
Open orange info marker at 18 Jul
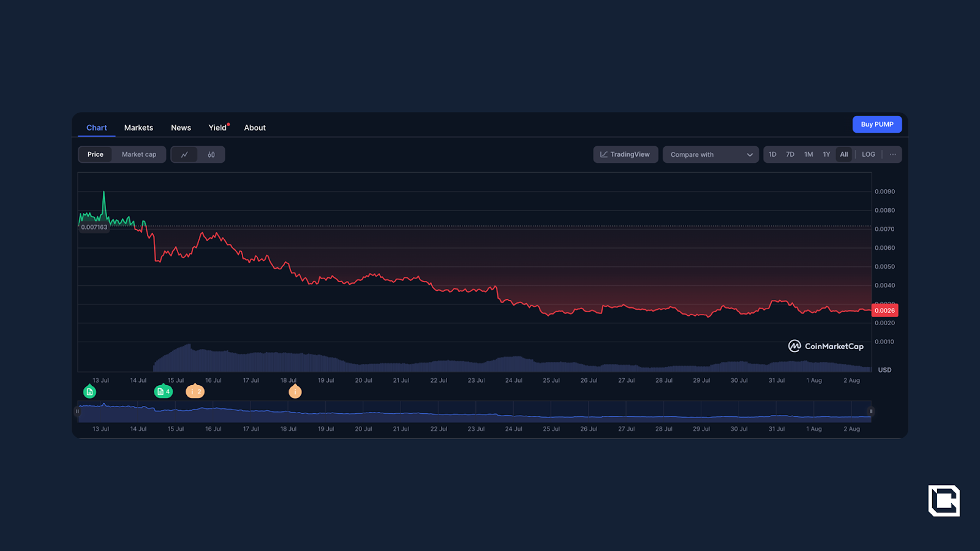click(295, 392)
